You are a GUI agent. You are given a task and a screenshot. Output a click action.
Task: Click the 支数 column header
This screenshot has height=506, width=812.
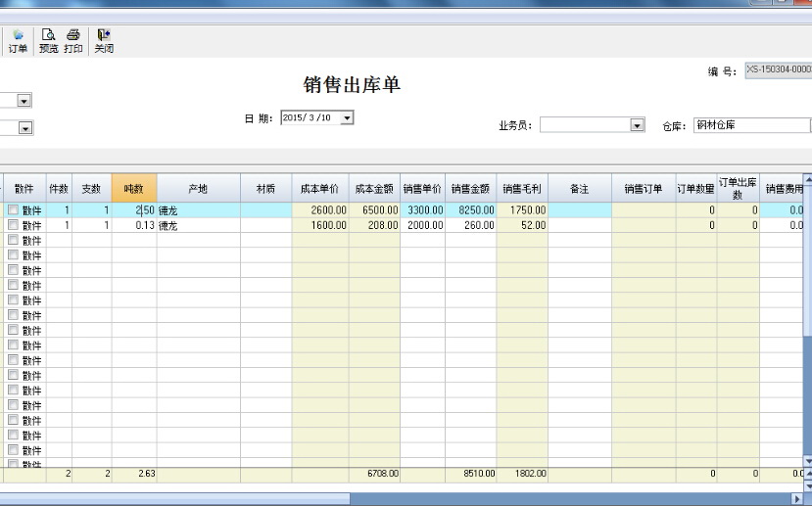92,189
